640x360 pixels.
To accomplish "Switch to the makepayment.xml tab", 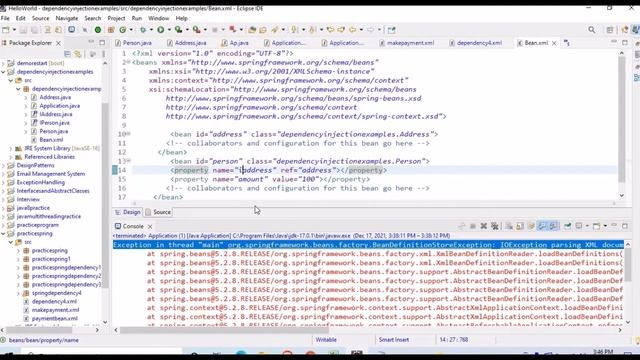I will [407, 43].
